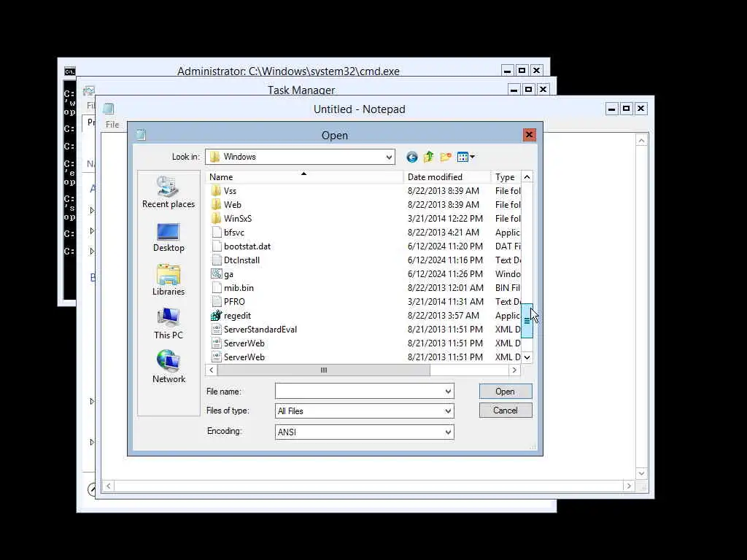Open the File menu in Notepad
Viewport: 747px width, 560px height.
click(112, 125)
